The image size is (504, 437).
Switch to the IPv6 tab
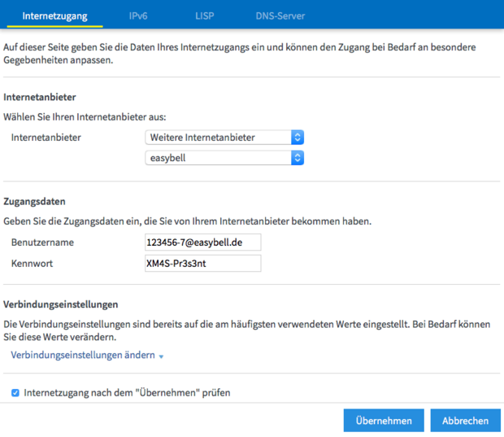click(138, 15)
